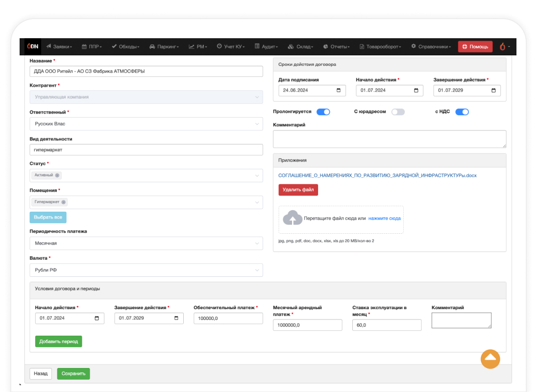This screenshot has width=539, height=392.
Task: Enable the С юрадресом switch
Action: click(x=398, y=112)
